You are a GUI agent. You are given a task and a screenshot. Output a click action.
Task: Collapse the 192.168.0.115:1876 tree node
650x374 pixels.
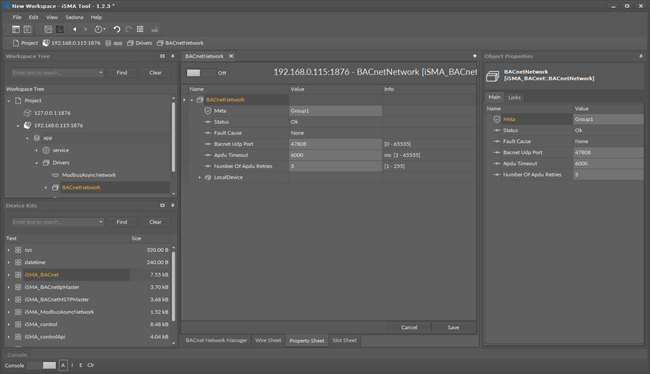click(x=18, y=125)
